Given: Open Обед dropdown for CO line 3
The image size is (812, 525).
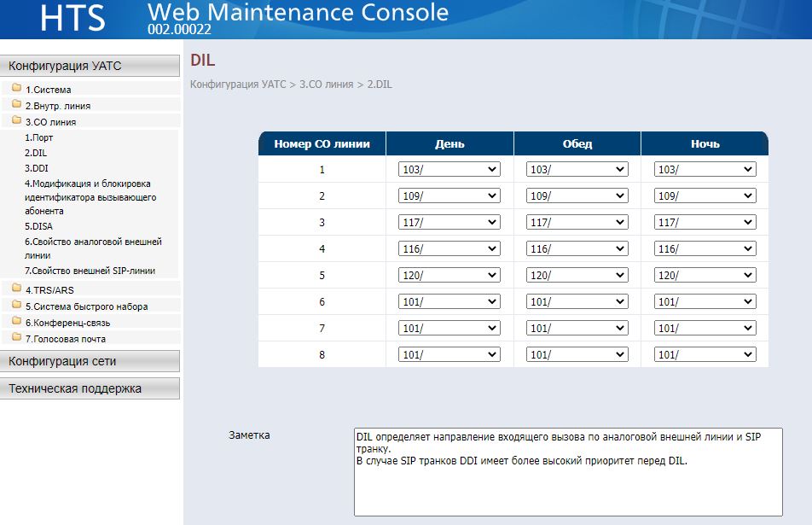Looking at the screenshot, I should tap(577, 222).
